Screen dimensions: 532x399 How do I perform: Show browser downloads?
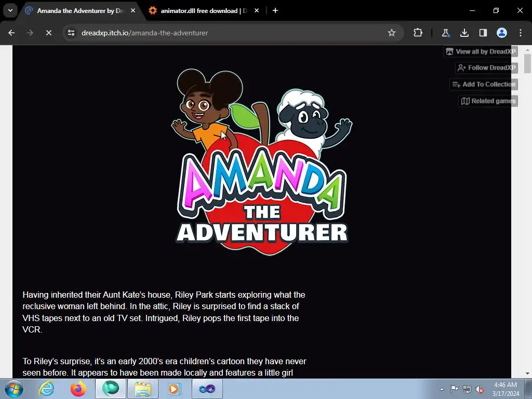coord(464,33)
